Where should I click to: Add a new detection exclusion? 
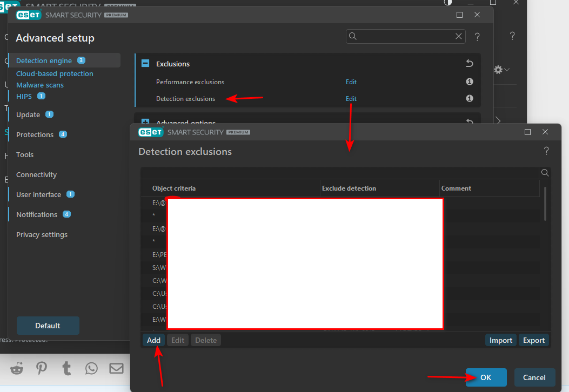(x=153, y=340)
